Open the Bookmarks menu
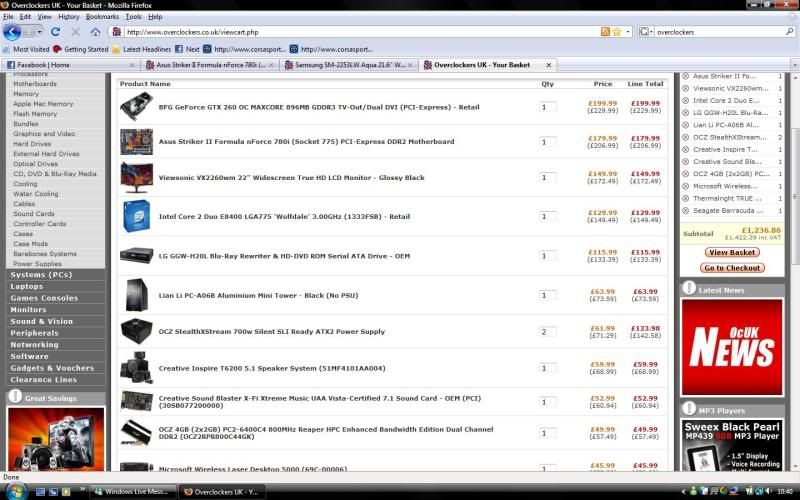 [x=102, y=17]
